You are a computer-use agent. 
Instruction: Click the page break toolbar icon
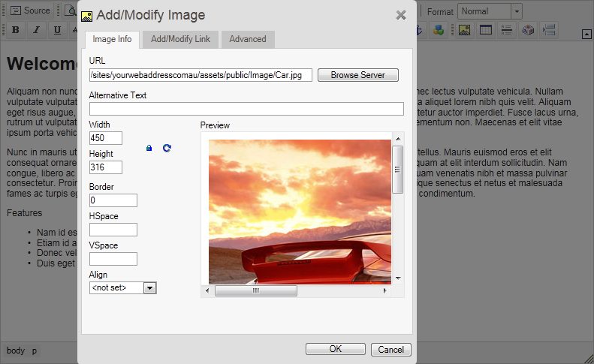(x=549, y=30)
